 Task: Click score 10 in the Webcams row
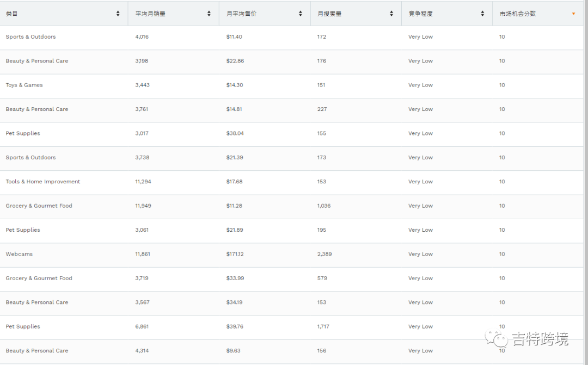pos(502,254)
